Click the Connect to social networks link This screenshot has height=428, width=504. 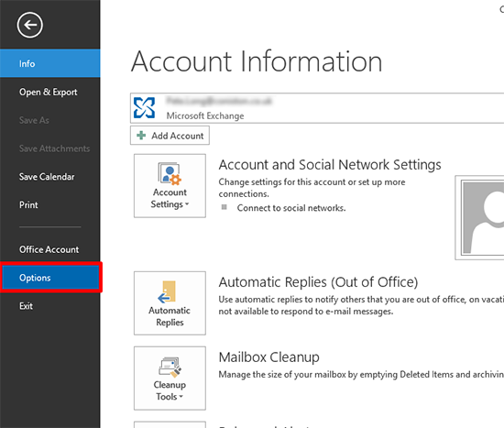pyautogui.click(x=291, y=208)
